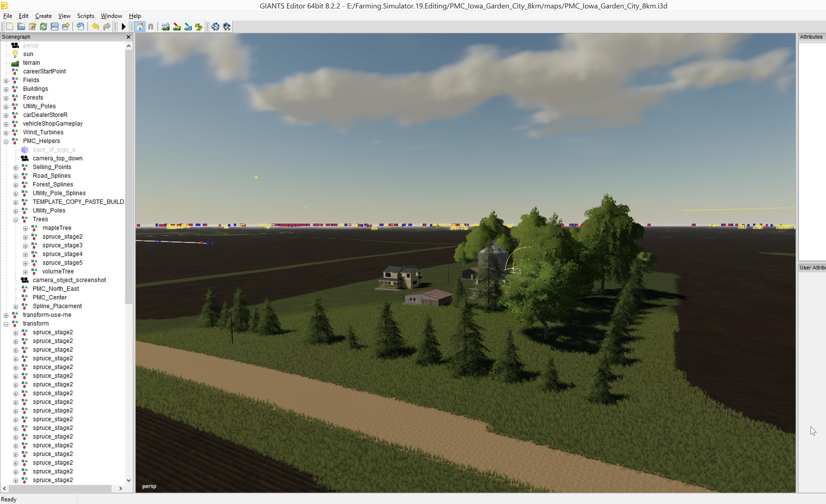Expand the Wind_Turbines group

(x=6, y=133)
